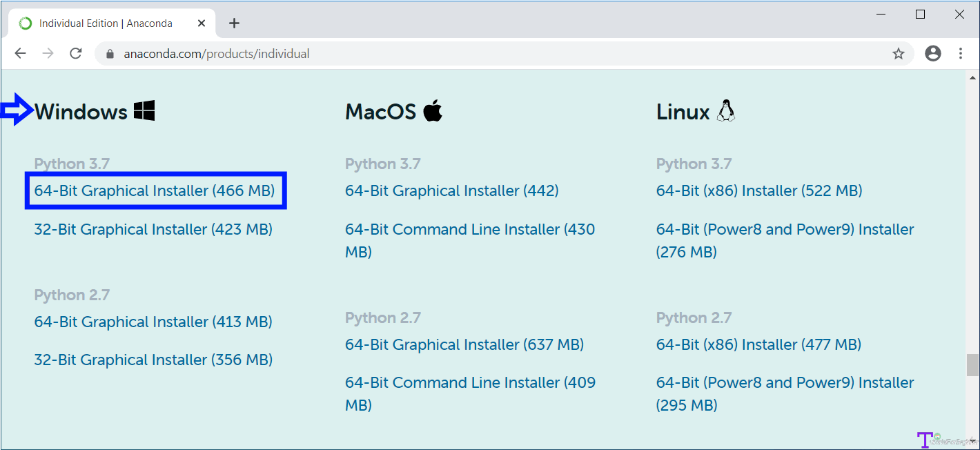Click Python 3.7 label under Windows
The height and width of the screenshot is (450, 980).
(x=72, y=164)
